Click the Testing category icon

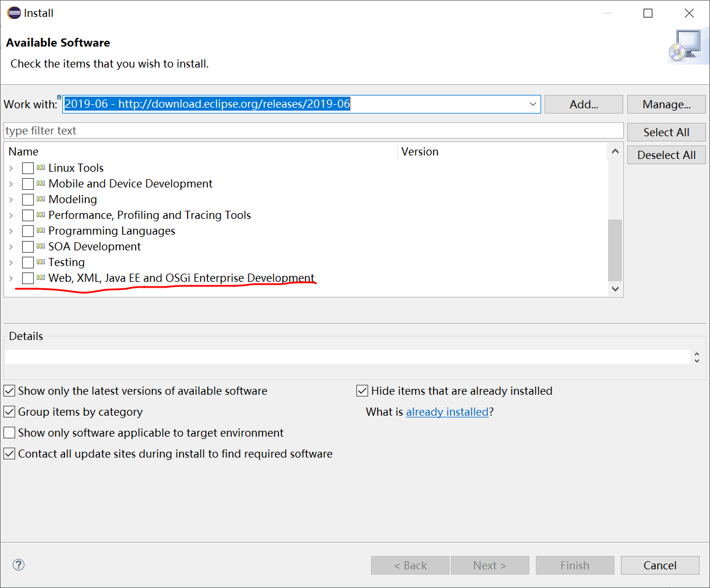coord(41,262)
